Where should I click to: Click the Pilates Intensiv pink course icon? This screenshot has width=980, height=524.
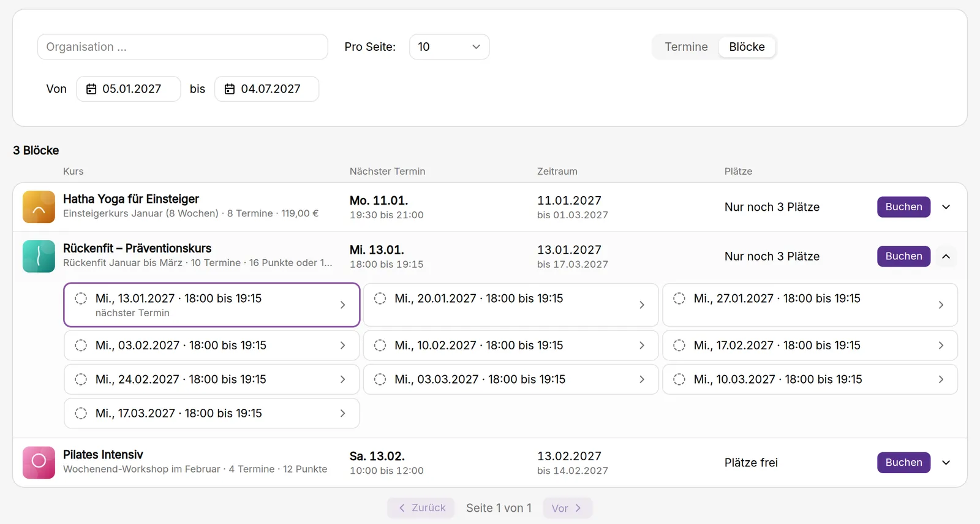tap(39, 463)
